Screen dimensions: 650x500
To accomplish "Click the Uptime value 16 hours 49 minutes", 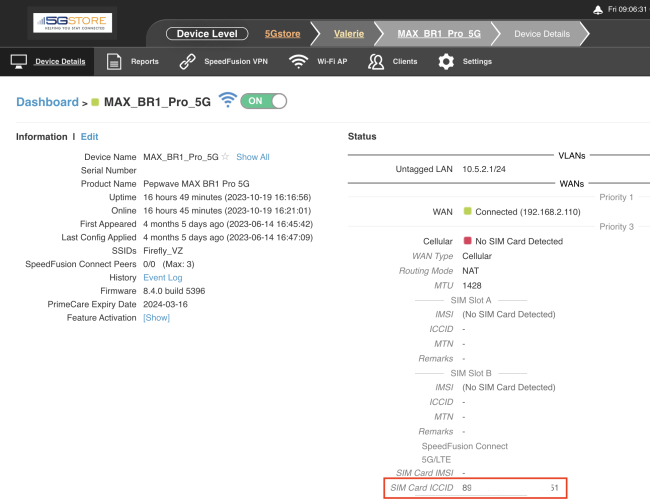I will click(227, 197).
